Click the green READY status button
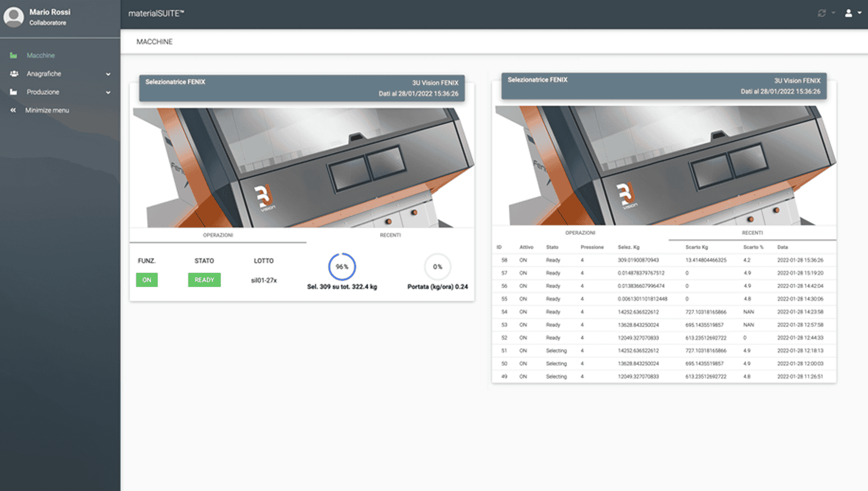Screen dimensions: 868x491 click(204, 280)
